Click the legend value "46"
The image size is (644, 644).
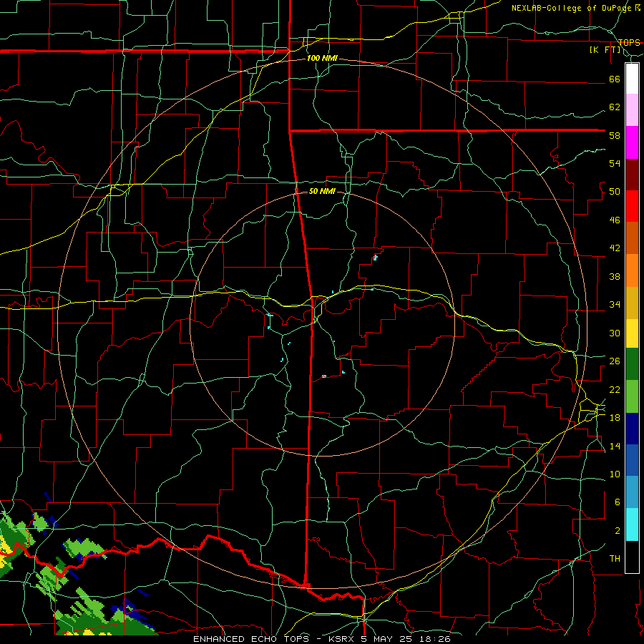point(615,220)
